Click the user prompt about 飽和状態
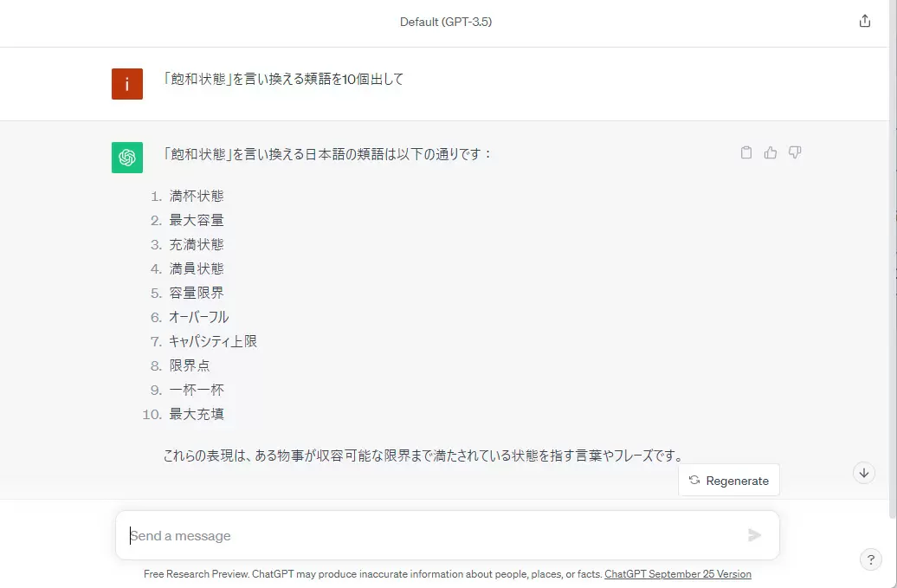897x588 pixels. pos(283,79)
